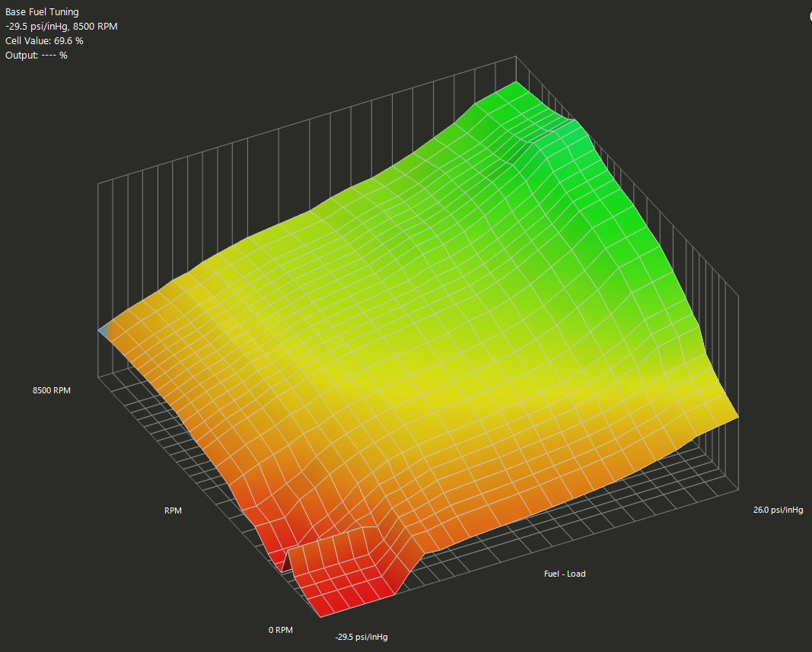Screen dimensions: 812x652
Task: Click the "8500 RPM" axis label
Action: click(53, 390)
